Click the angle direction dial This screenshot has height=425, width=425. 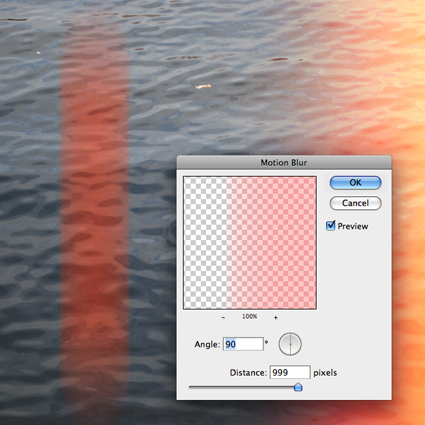tap(290, 344)
